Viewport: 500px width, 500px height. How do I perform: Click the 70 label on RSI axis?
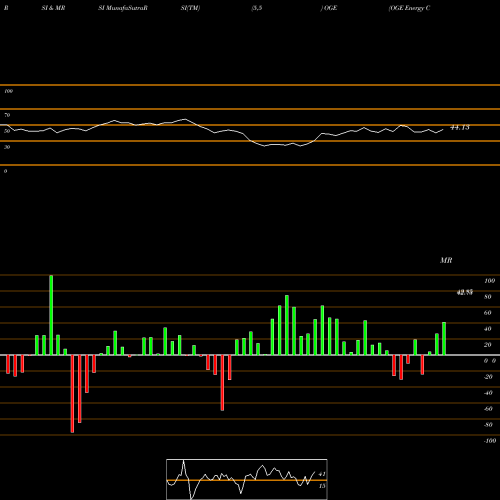click(7, 115)
